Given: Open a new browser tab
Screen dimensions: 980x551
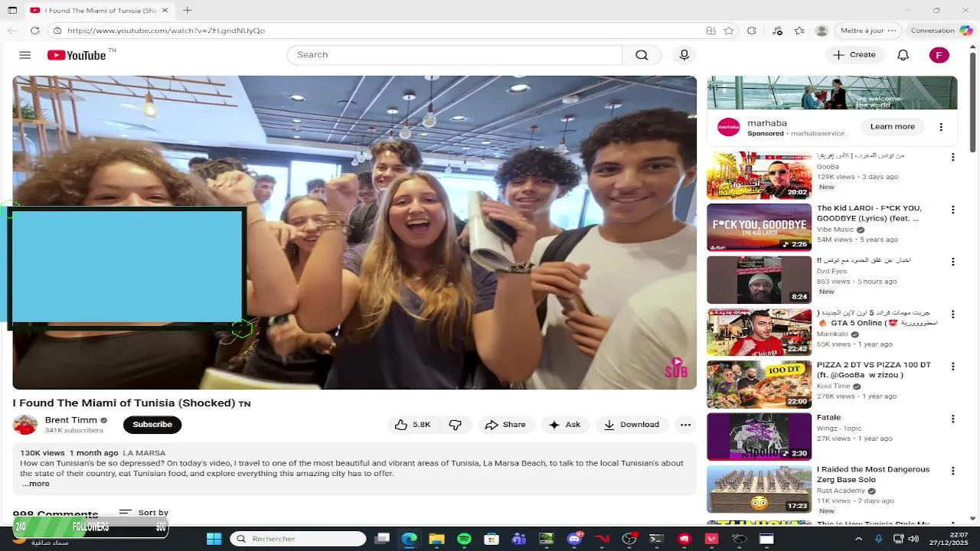Looking at the screenshot, I should (188, 10).
